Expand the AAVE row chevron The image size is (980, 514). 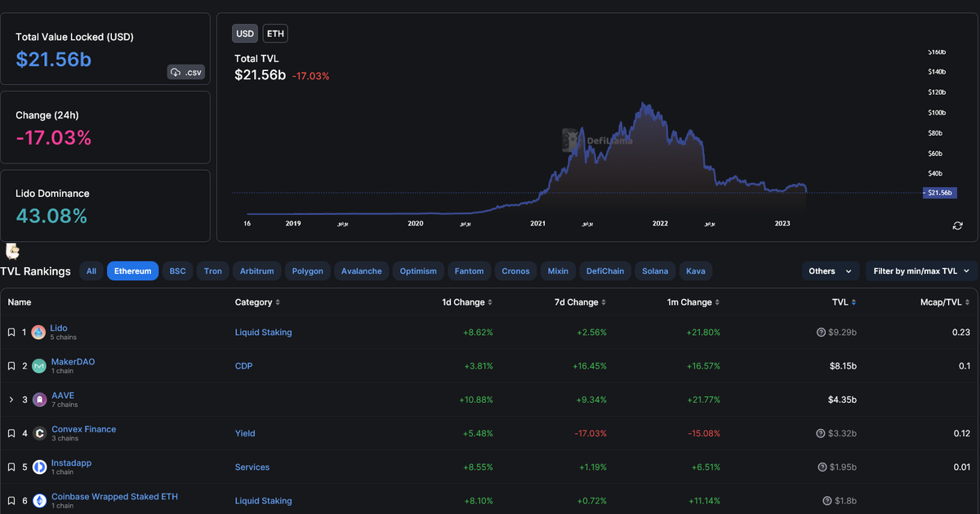11,400
